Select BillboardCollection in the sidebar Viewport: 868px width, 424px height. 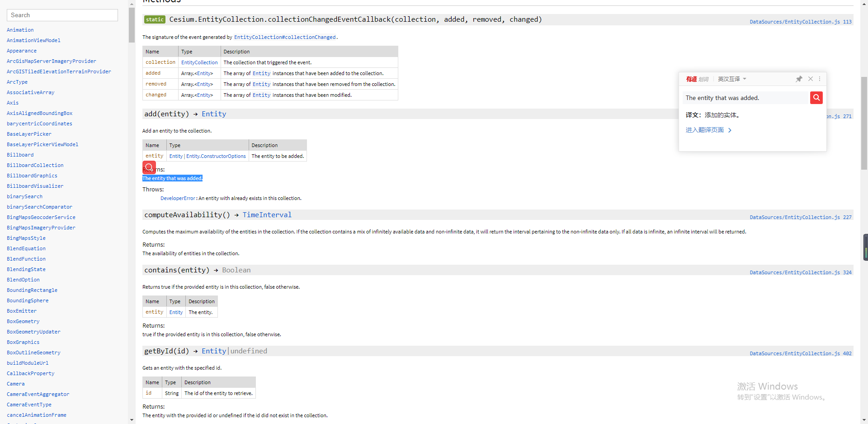(x=35, y=165)
